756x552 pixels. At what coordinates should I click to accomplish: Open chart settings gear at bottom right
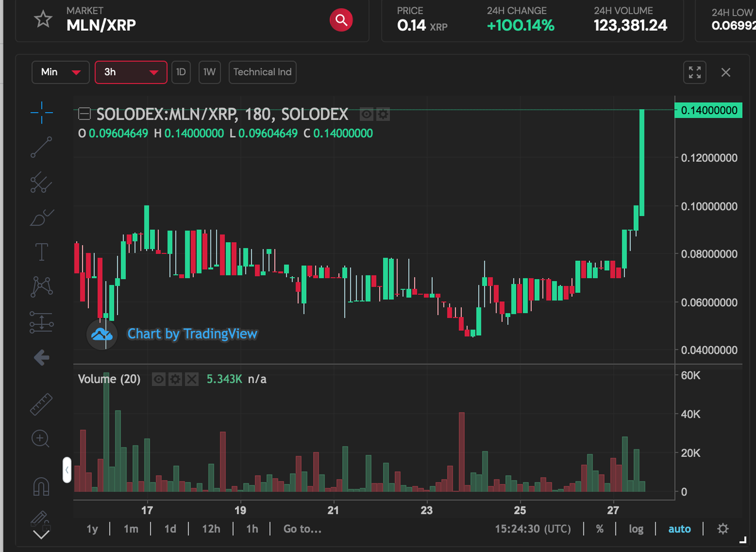pos(723,529)
